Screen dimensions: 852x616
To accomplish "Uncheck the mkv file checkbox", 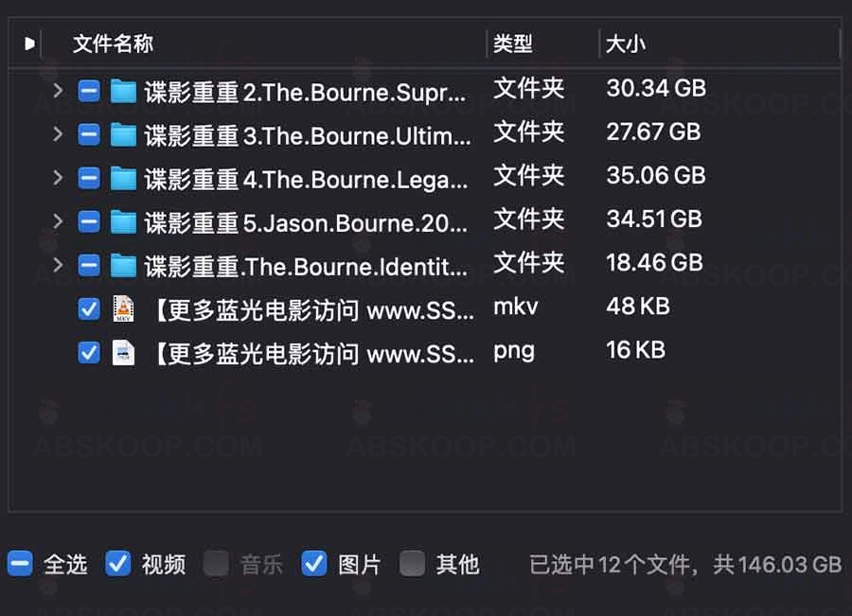I will tap(89, 309).
